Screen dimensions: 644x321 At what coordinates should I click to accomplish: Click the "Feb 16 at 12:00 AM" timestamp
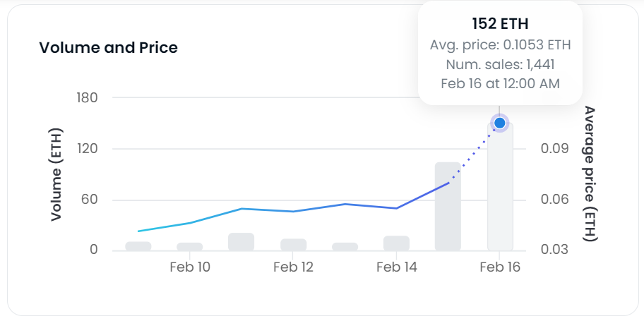coord(500,83)
